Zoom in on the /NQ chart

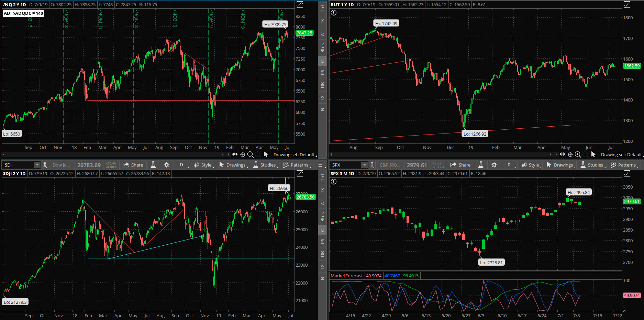pyautogui.click(x=251, y=154)
